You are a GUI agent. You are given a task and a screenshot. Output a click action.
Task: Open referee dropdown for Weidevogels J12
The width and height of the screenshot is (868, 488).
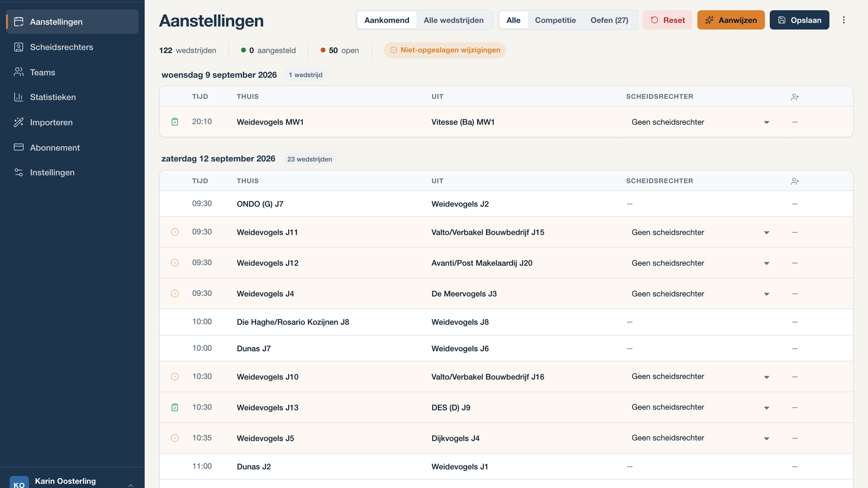[x=700, y=263]
